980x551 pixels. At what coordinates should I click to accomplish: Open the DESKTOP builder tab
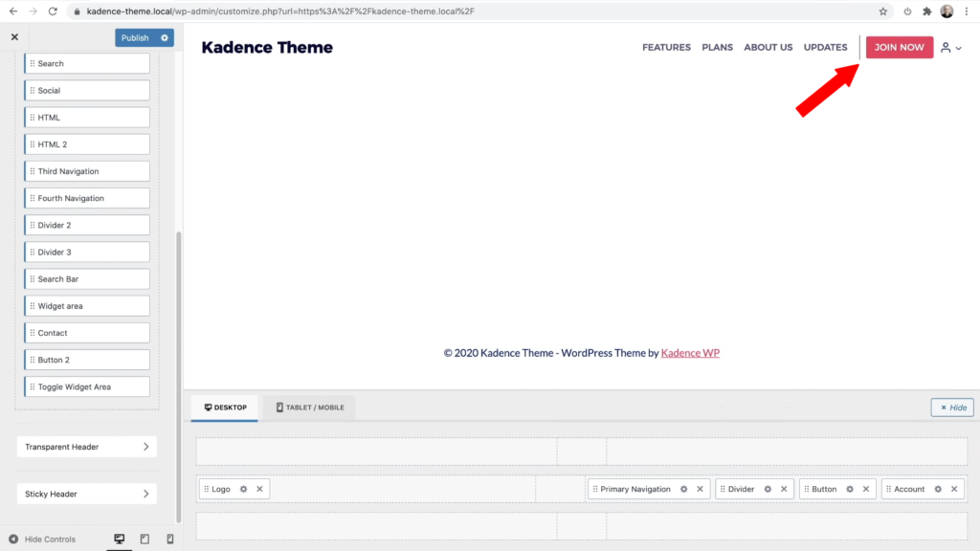click(x=225, y=408)
